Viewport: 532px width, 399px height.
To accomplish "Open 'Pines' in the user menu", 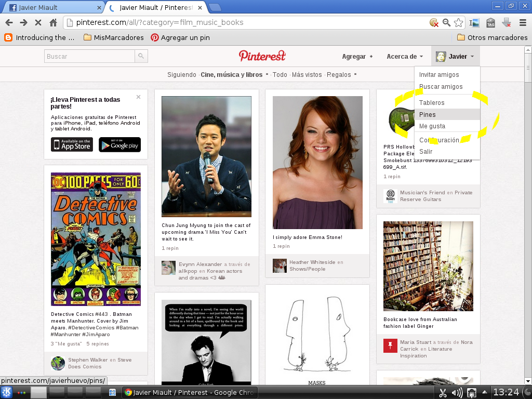I will point(447,114).
